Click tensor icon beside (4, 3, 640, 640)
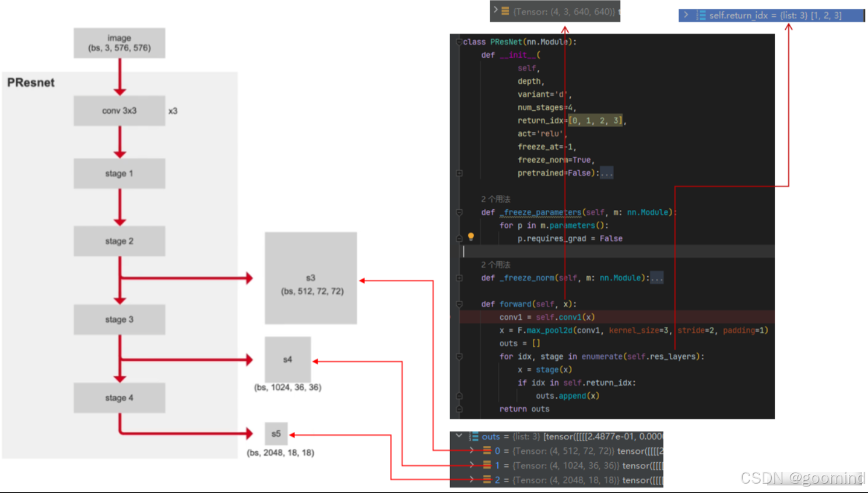 pyautogui.click(x=505, y=11)
